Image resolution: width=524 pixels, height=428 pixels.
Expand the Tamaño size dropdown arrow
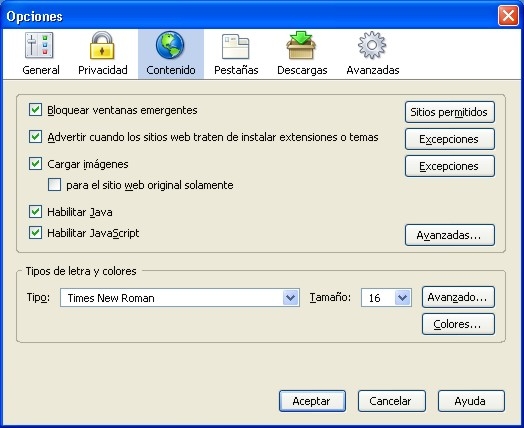click(403, 297)
